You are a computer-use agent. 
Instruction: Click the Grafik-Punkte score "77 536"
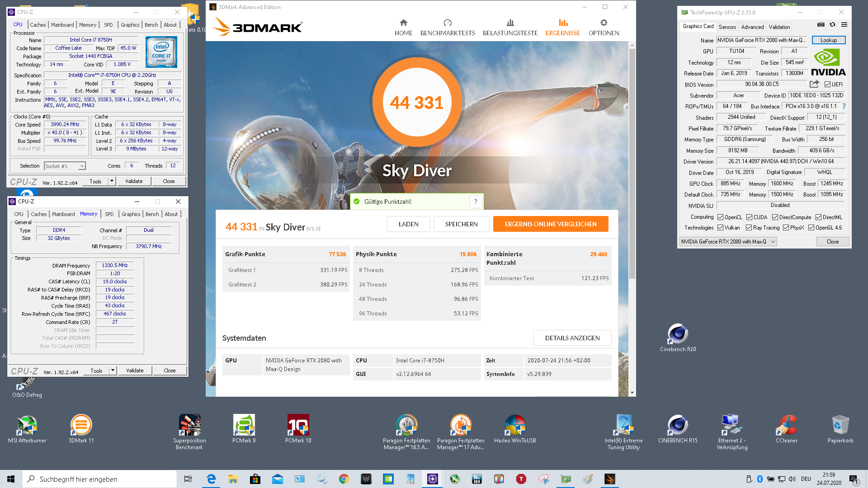(337, 254)
